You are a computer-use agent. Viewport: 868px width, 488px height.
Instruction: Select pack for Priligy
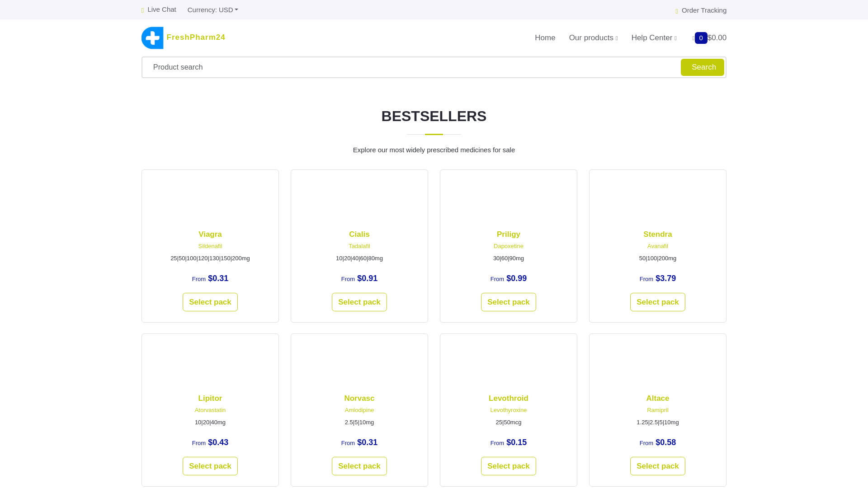tap(509, 302)
